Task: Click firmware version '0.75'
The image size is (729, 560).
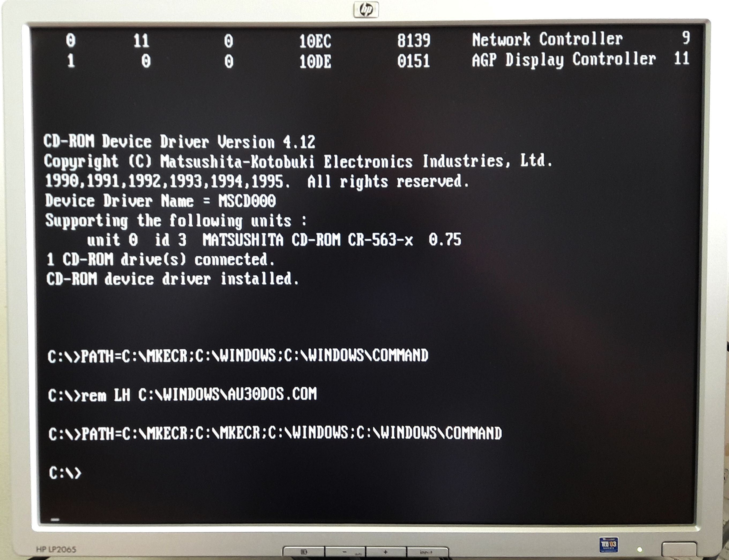Action: (445, 239)
